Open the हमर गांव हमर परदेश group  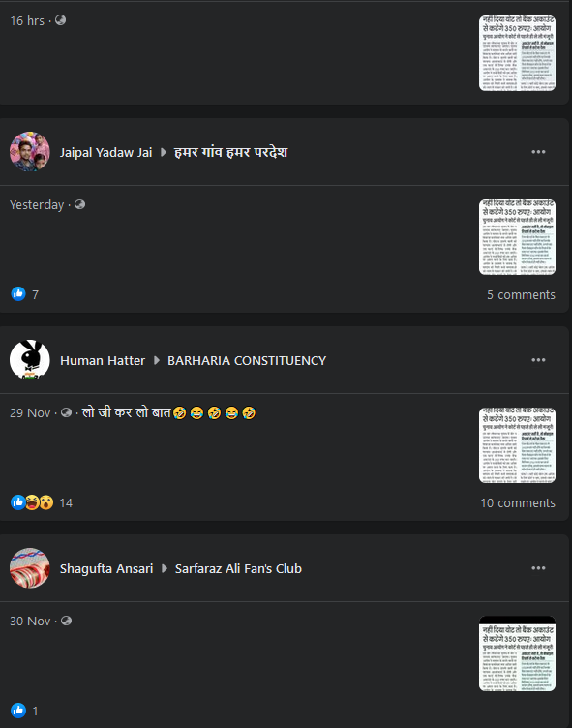[x=230, y=152]
